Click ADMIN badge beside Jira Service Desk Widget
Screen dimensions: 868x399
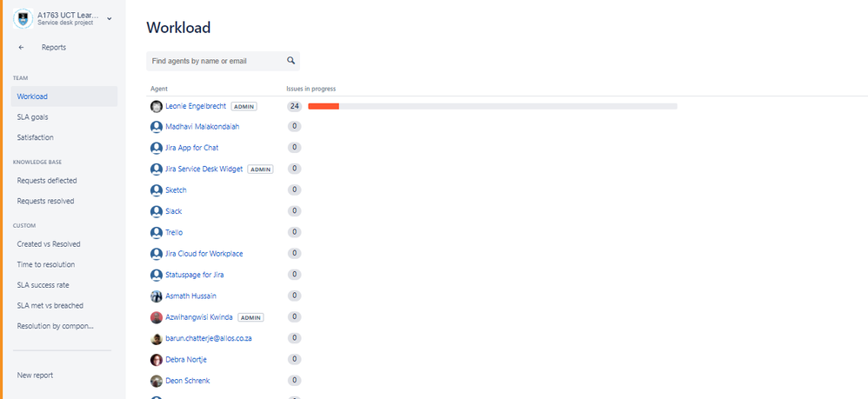(260, 170)
